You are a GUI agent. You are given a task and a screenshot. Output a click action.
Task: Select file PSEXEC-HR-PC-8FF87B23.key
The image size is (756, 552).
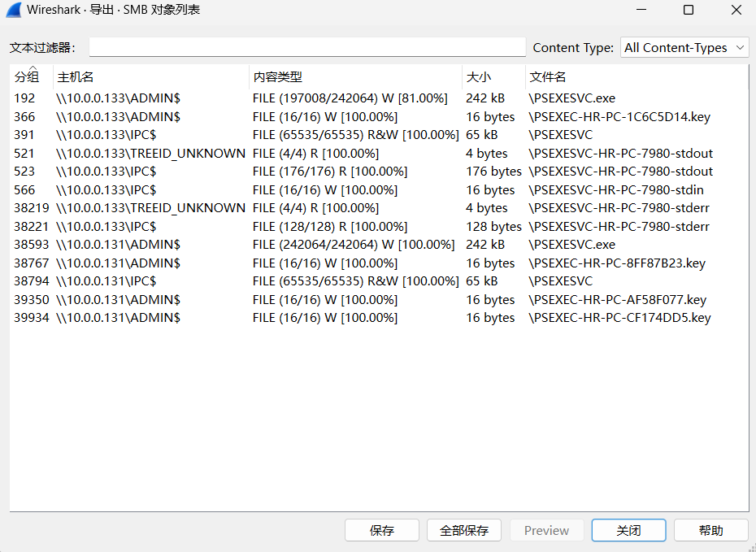(x=617, y=263)
